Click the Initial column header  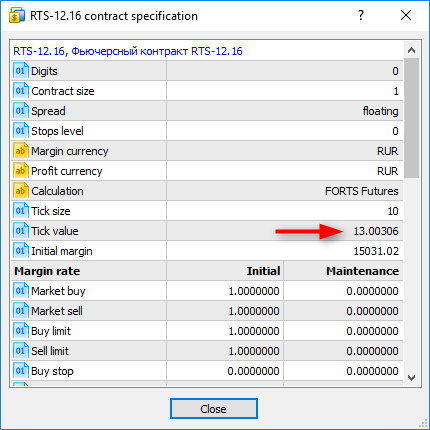tap(263, 271)
